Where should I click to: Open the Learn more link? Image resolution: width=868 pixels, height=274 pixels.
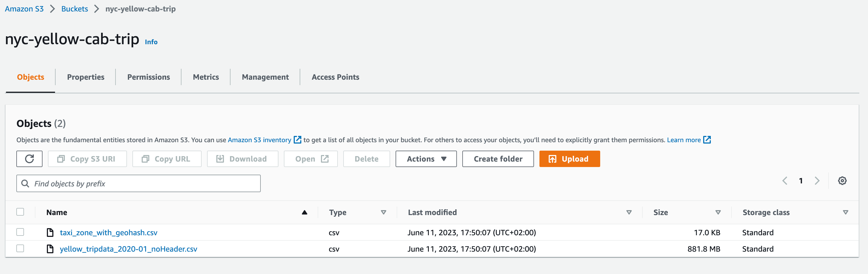coord(684,140)
